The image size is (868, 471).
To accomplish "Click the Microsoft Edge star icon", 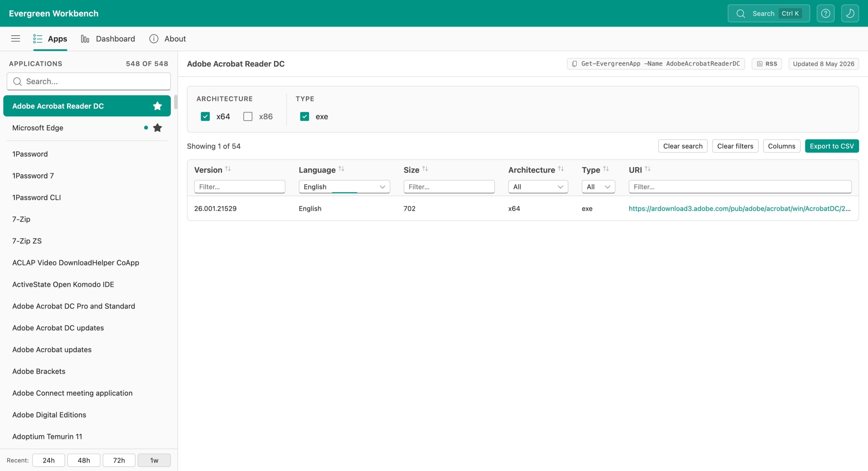I will (157, 128).
